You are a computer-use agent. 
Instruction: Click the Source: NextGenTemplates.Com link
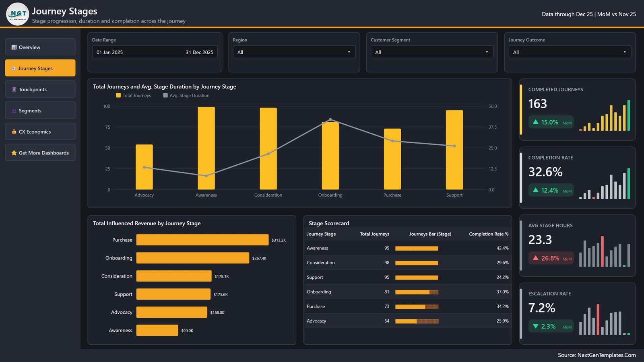coord(597,355)
